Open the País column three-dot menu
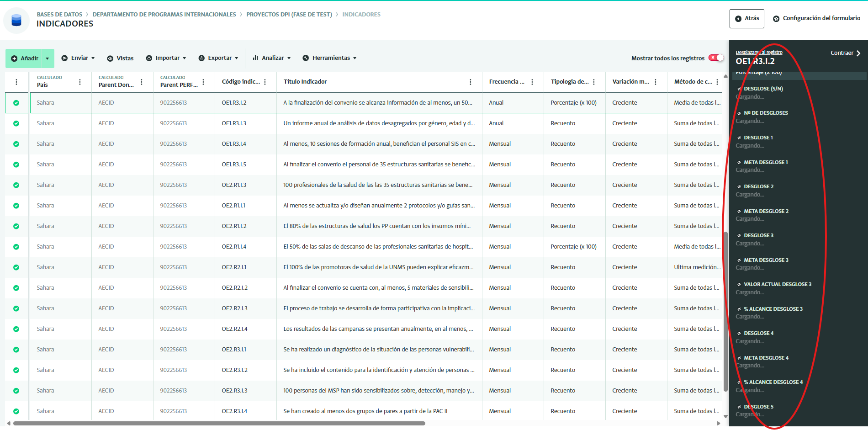 point(80,82)
